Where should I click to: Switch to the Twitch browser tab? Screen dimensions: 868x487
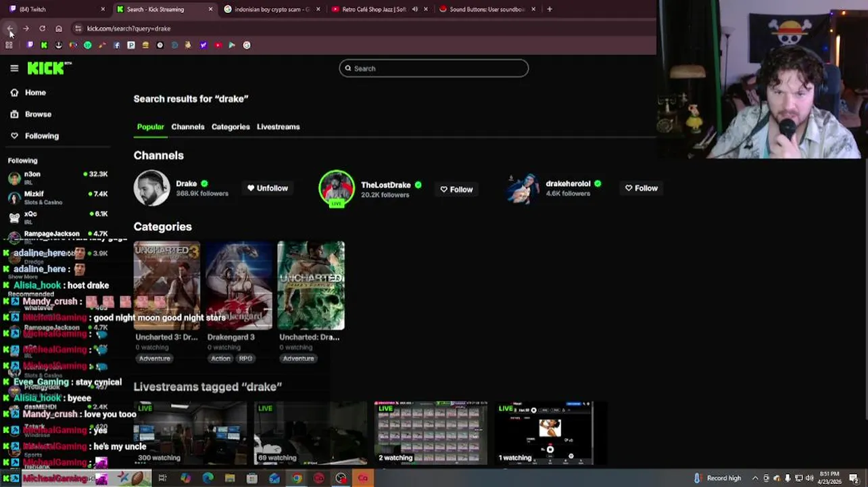click(x=56, y=9)
